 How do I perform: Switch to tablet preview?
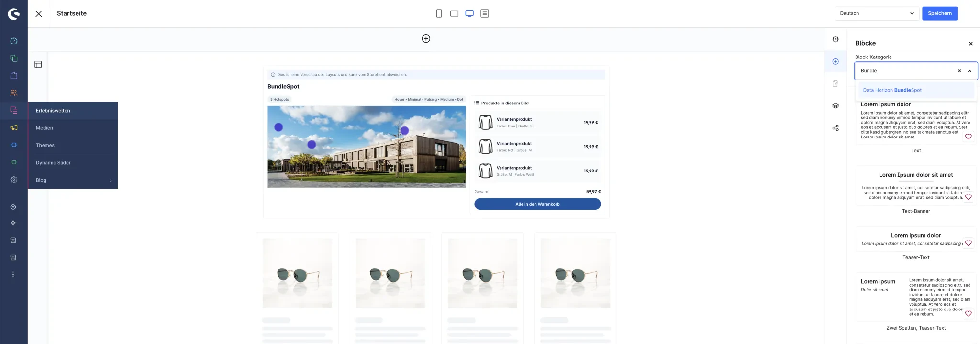pos(454,13)
